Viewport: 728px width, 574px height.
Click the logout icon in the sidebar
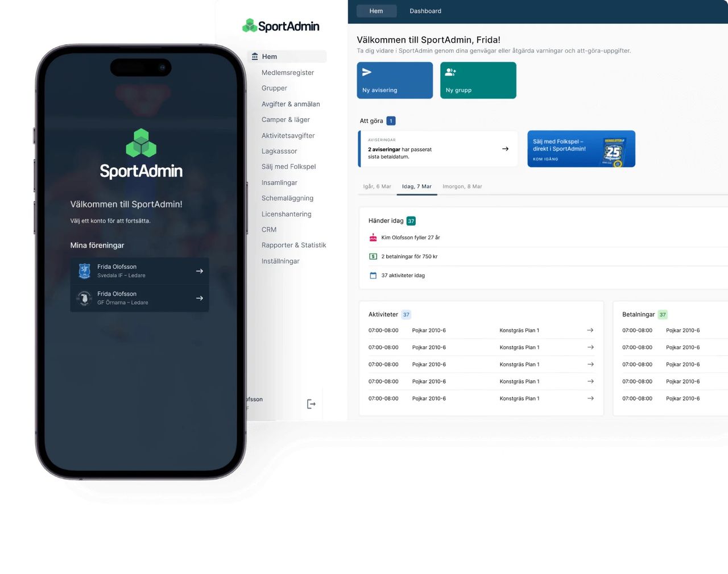[x=311, y=404]
